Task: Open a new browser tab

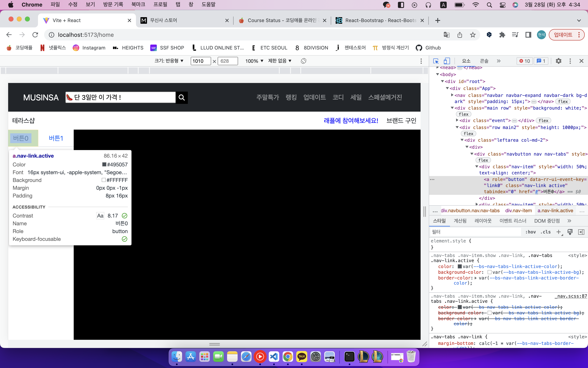Action: (438, 20)
